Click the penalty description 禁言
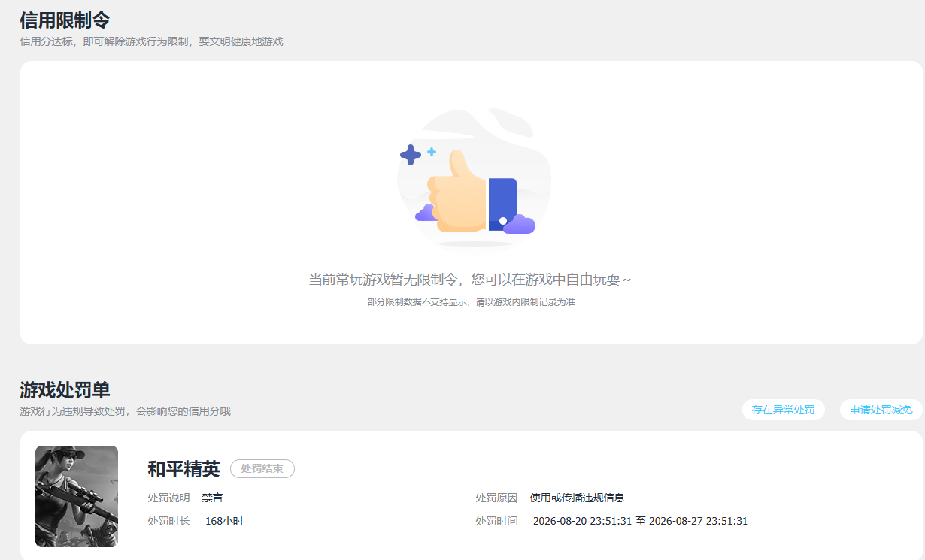 212,498
